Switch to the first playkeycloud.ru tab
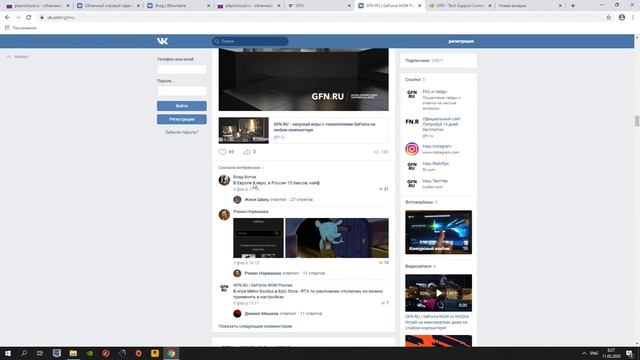 tap(37, 6)
